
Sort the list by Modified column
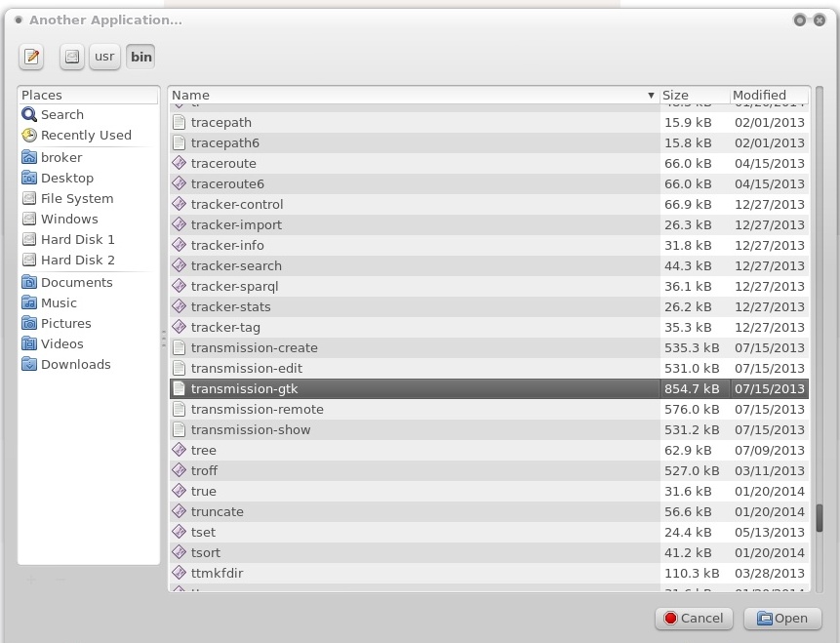coord(766,95)
